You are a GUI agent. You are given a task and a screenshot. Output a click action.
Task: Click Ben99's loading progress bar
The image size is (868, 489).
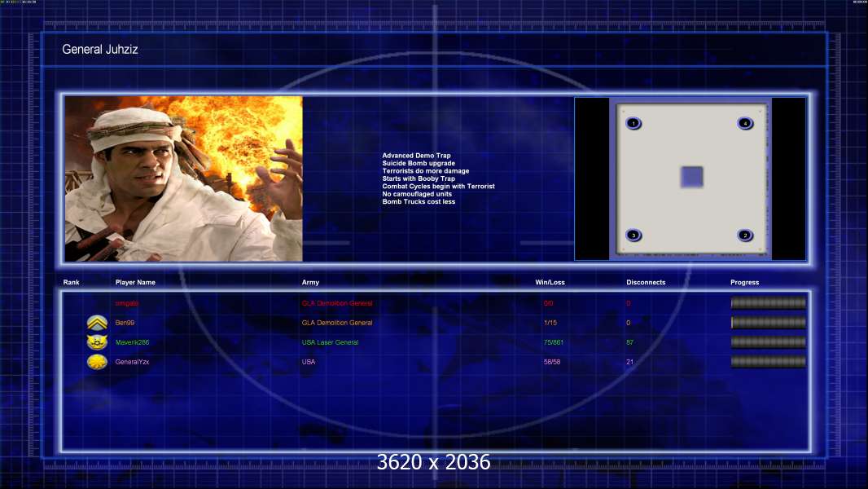coord(769,322)
